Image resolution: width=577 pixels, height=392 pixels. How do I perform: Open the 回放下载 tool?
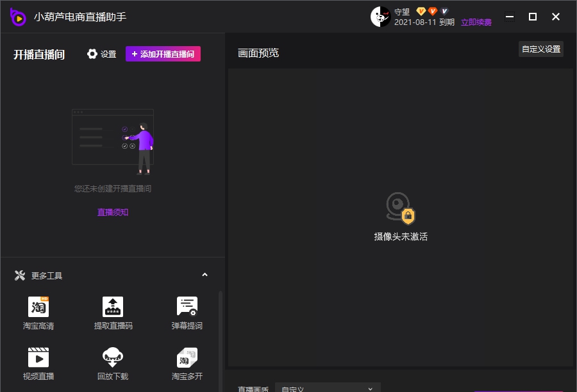point(112,364)
